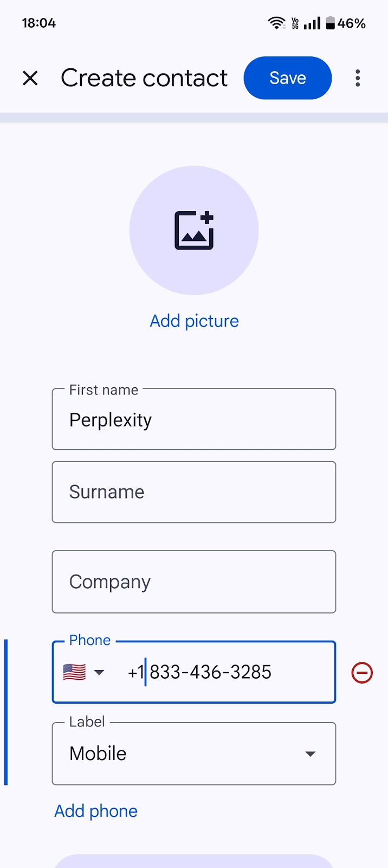The image size is (388, 868).
Task: Tap Add phone to add another number
Action: 96,811
